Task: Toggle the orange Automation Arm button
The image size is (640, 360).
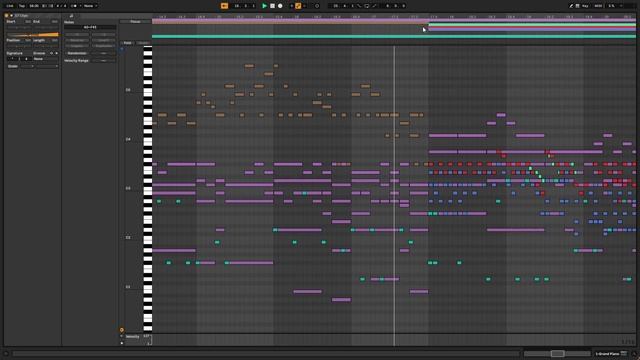Action: (x=298, y=6)
